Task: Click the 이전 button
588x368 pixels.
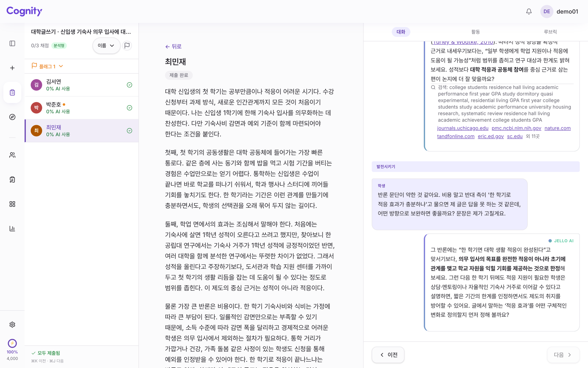Action: 388,355
